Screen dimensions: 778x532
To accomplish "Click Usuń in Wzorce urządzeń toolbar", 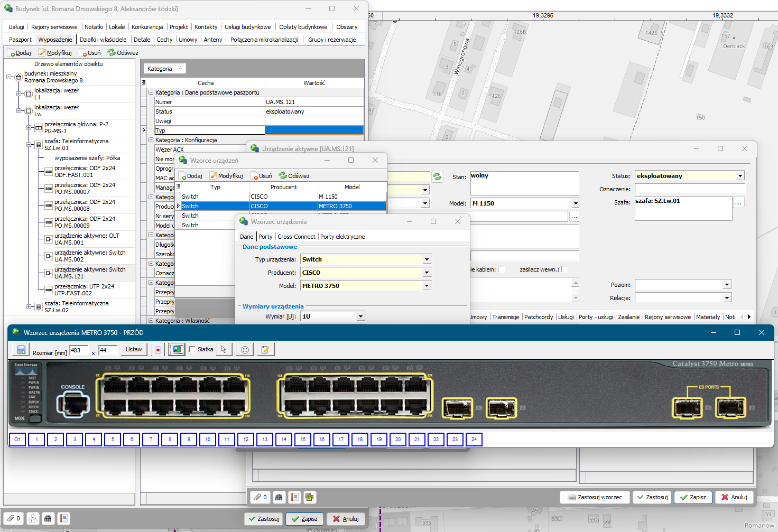I will [x=261, y=176].
